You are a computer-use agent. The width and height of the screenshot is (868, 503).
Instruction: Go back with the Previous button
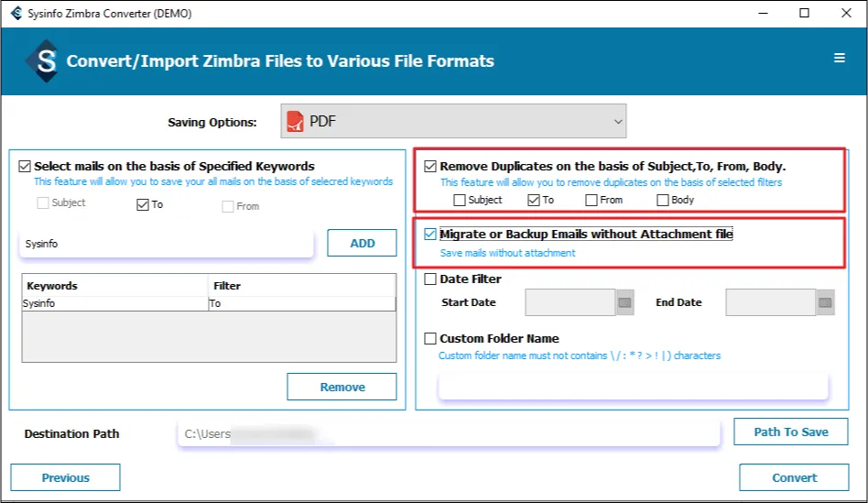65,477
